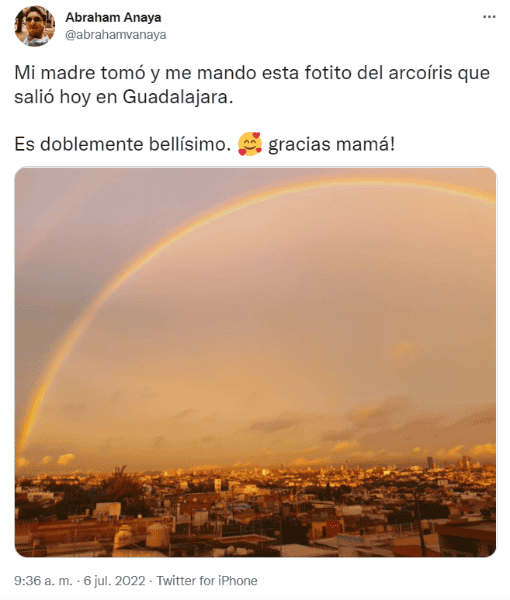Click Abraham Anaya's profile avatar
Screen dimensions: 510x600
click(x=35, y=26)
